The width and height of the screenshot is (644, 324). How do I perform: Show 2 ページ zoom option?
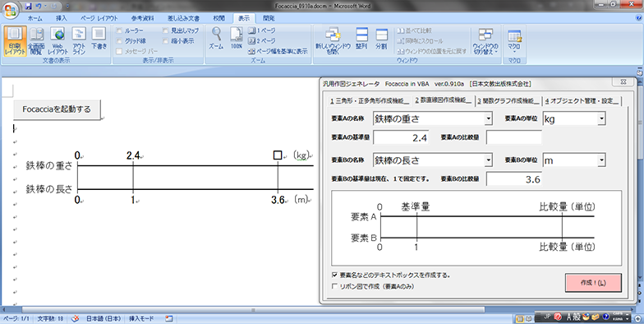pyautogui.click(x=261, y=41)
